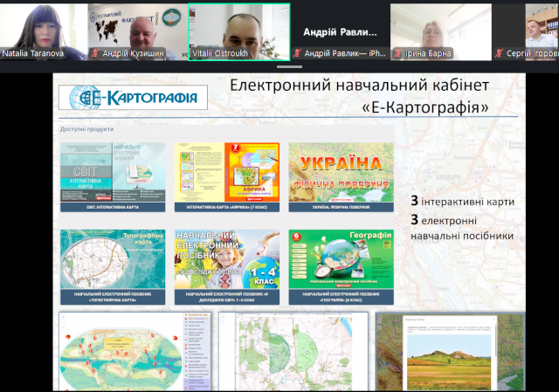Click the handle bar below the video strip
This screenshot has width=559, height=392.
(289, 66)
